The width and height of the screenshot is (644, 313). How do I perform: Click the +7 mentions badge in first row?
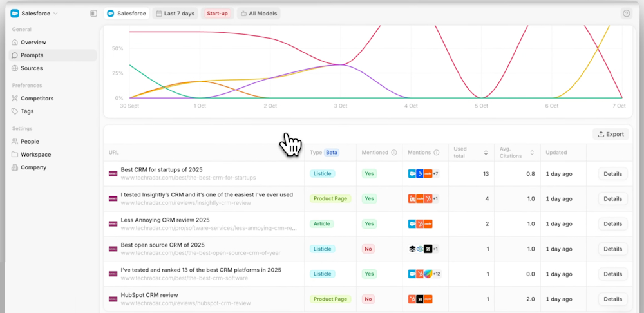pyautogui.click(x=435, y=174)
